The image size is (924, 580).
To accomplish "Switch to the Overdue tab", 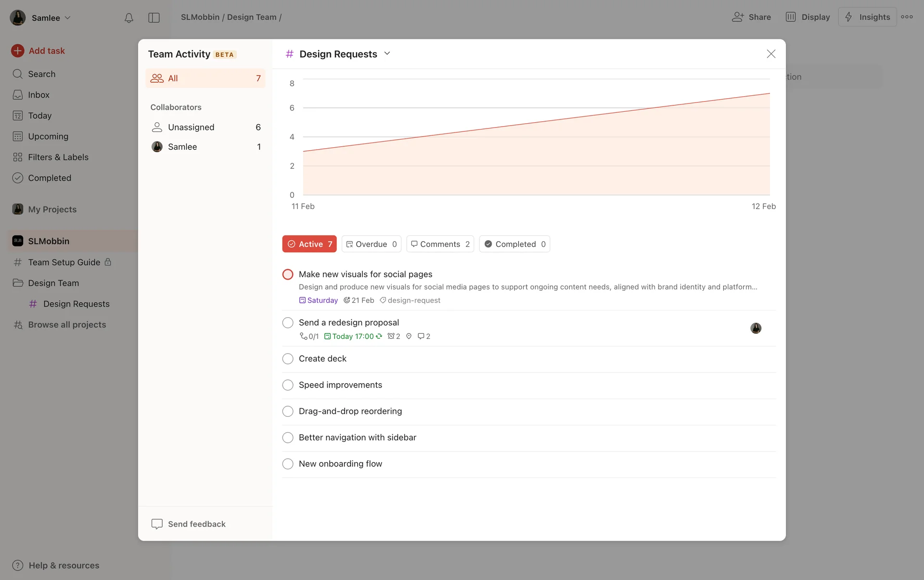I will coord(371,244).
